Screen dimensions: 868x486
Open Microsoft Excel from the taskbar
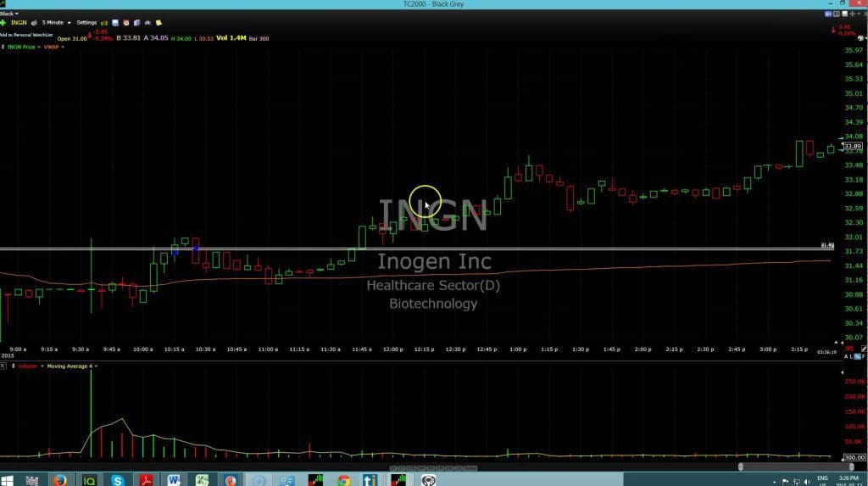click(202, 480)
